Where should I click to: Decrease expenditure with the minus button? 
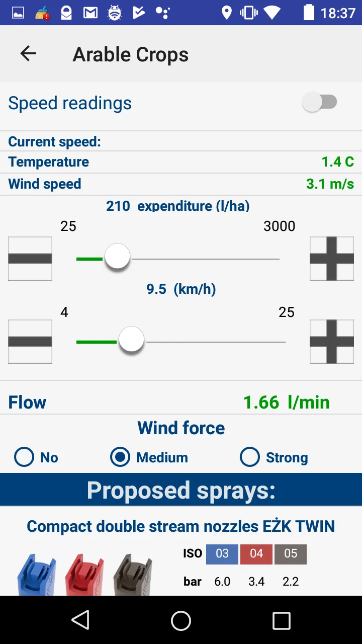click(30, 259)
